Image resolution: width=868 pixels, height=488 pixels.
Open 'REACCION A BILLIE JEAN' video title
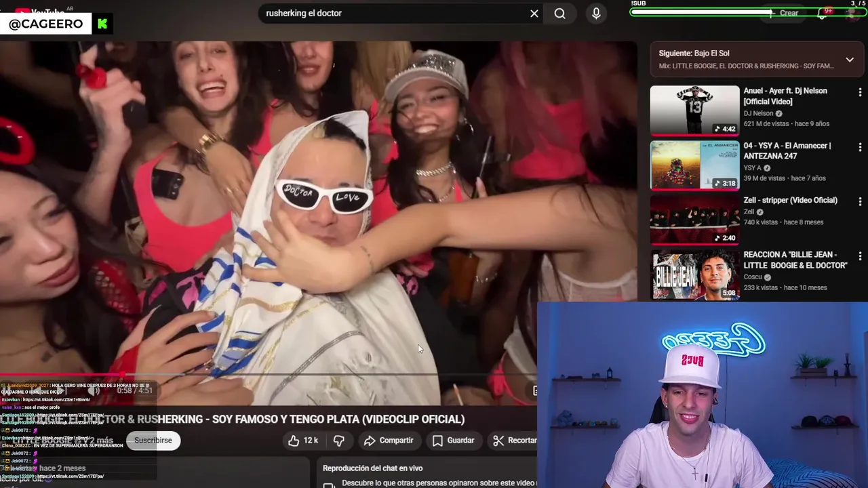tap(795, 260)
